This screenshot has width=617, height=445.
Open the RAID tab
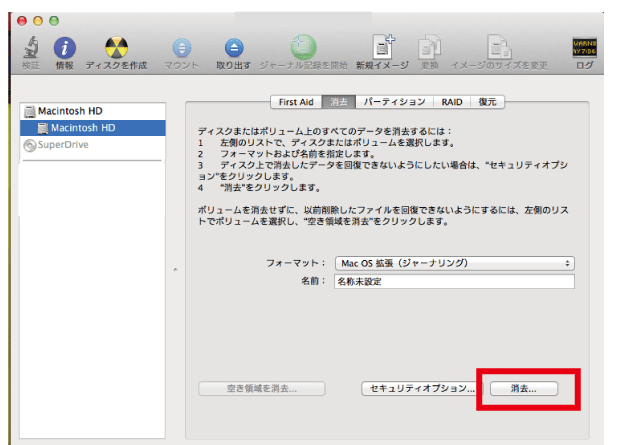click(452, 102)
